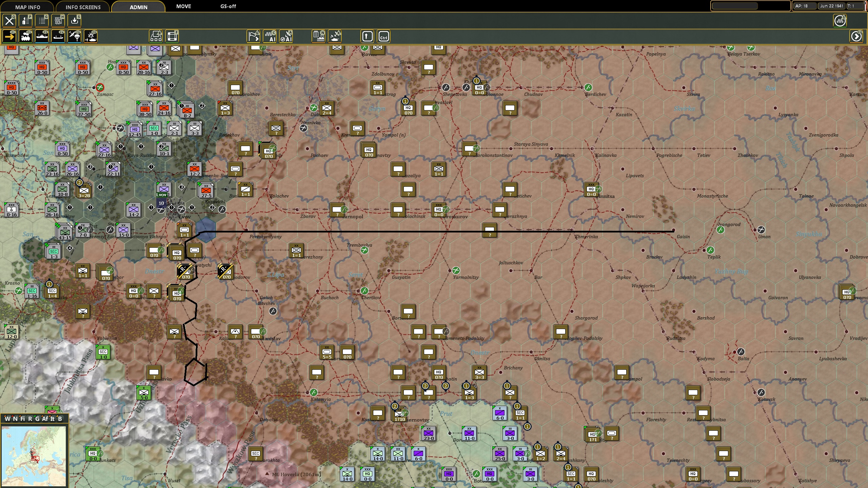Viewport: 868px width, 488px height.
Task: Click the circular units supply icon (S)
Action: coord(840,21)
